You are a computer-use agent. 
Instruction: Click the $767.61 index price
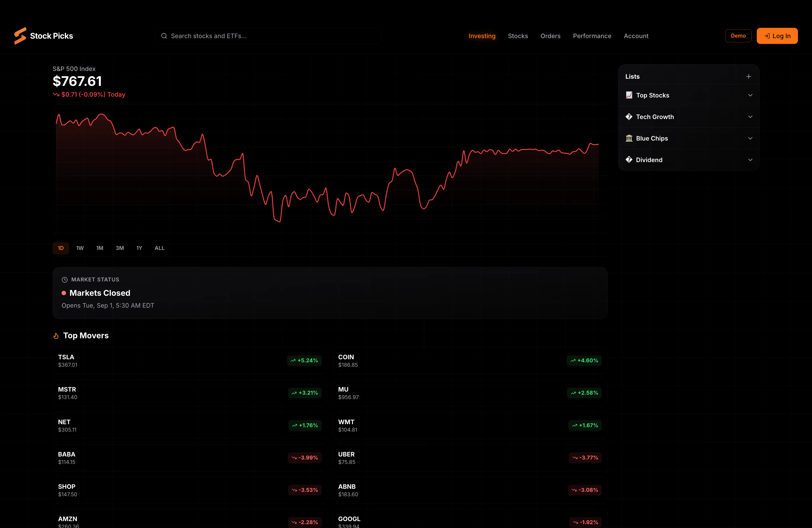pyautogui.click(x=77, y=81)
